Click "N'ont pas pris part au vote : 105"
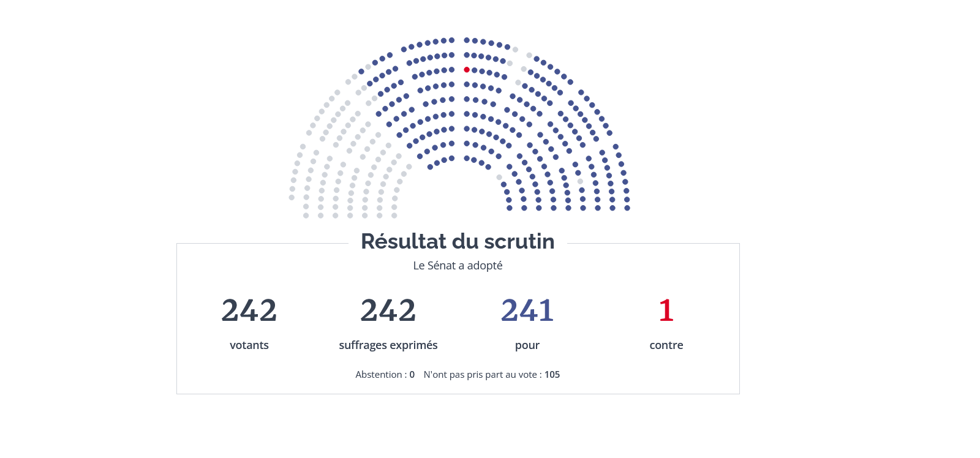 492,375
